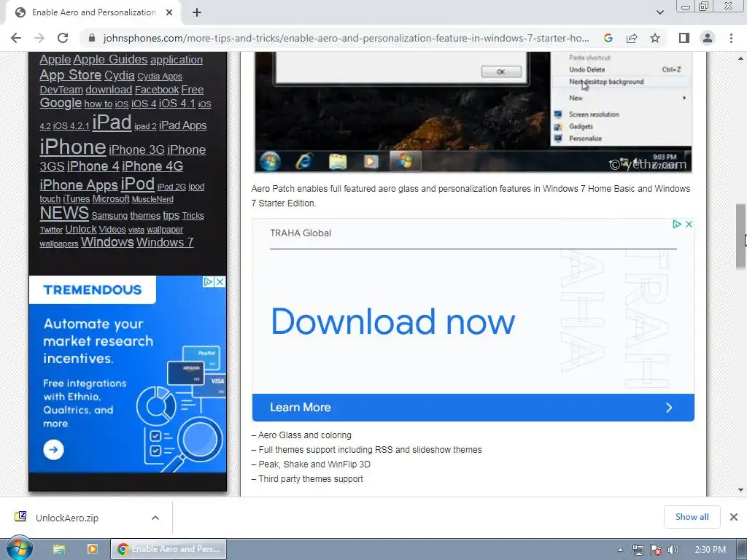Viewport: 747px width, 560px height.
Task: Open the iTunes tag link
Action: 76,199
